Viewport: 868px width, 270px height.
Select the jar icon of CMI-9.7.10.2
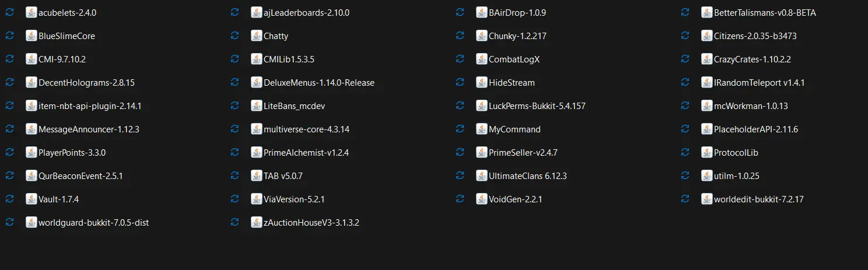[x=31, y=59]
